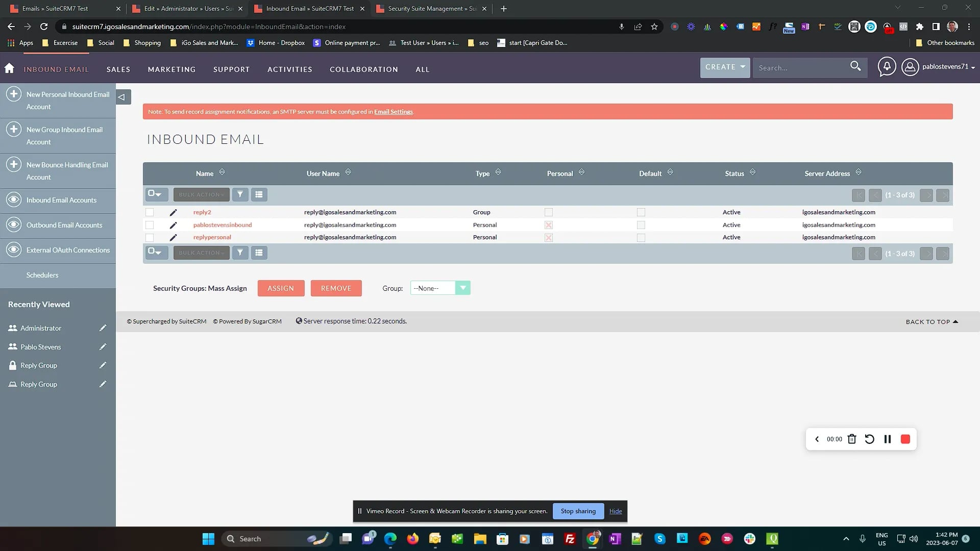Select the pablostevensinbound row checkbox
The height and width of the screenshot is (551, 980).
[x=150, y=225]
